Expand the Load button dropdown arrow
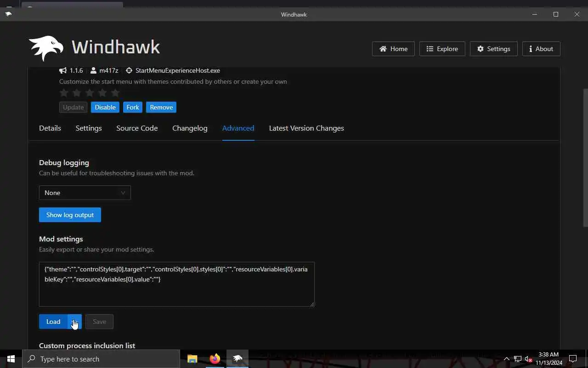This screenshot has width=588, height=368. click(75, 322)
